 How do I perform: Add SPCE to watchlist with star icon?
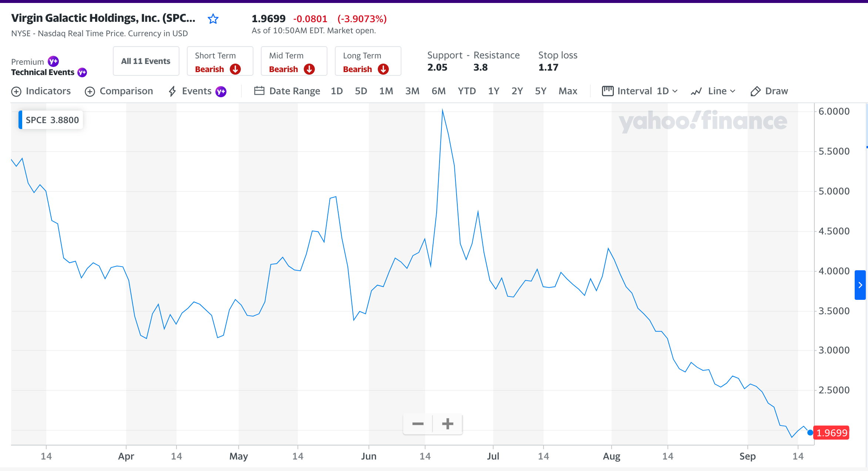(x=213, y=19)
